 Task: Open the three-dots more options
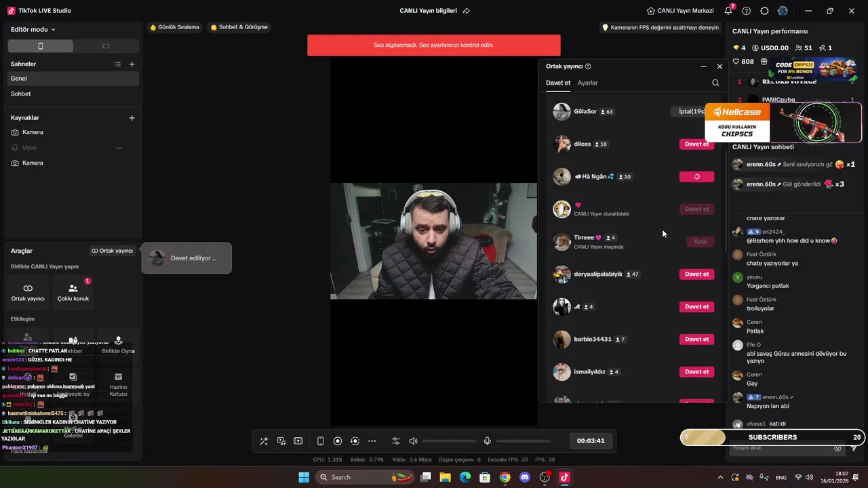pyautogui.click(x=372, y=441)
